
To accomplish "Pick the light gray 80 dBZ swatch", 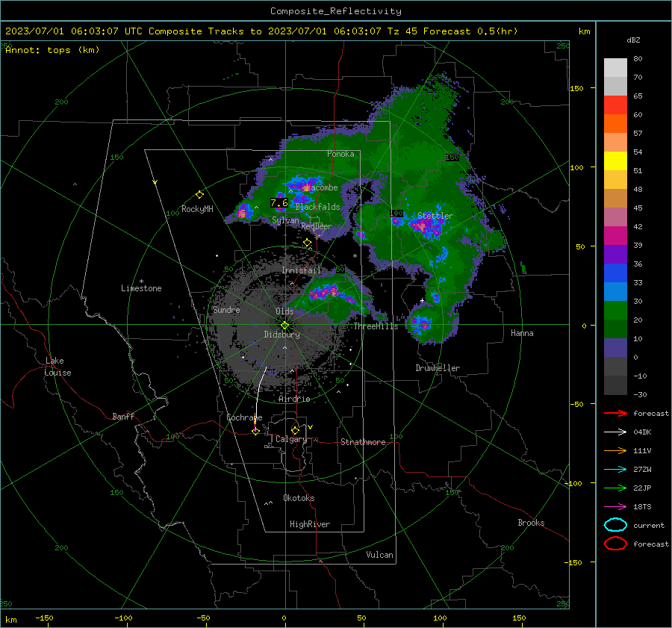I will [615, 68].
